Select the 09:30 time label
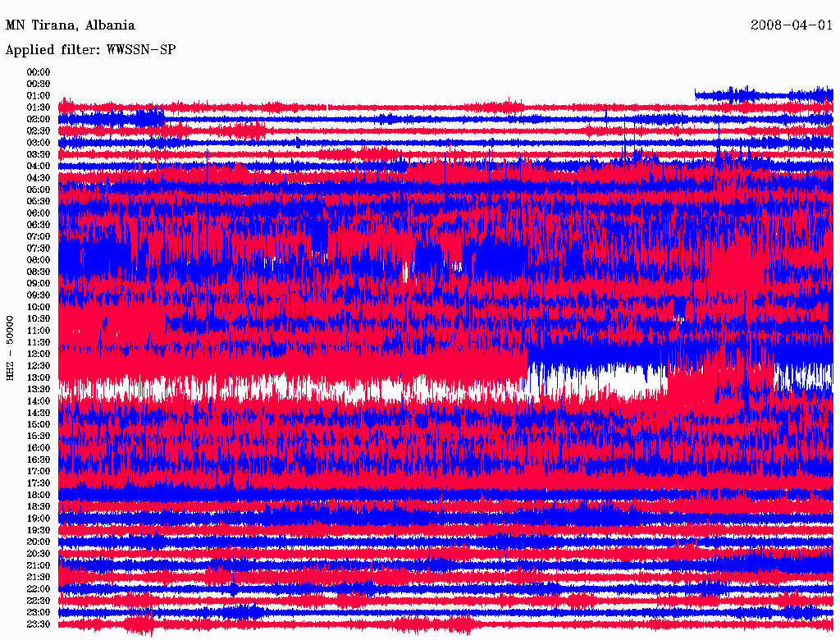Image resolution: width=840 pixels, height=640 pixels. (x=38, y=295)
